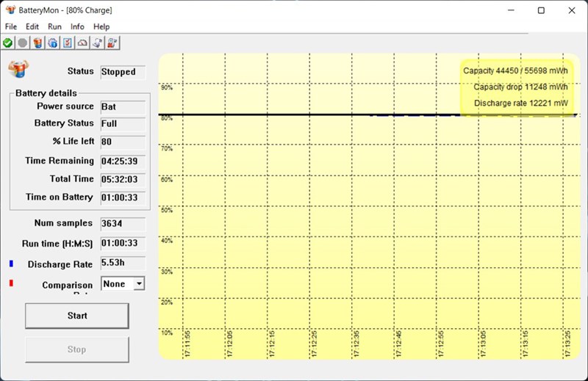Click the Start button
Image resolution: width=588 pixels, height=381 pixels.
tap(77, 316)
